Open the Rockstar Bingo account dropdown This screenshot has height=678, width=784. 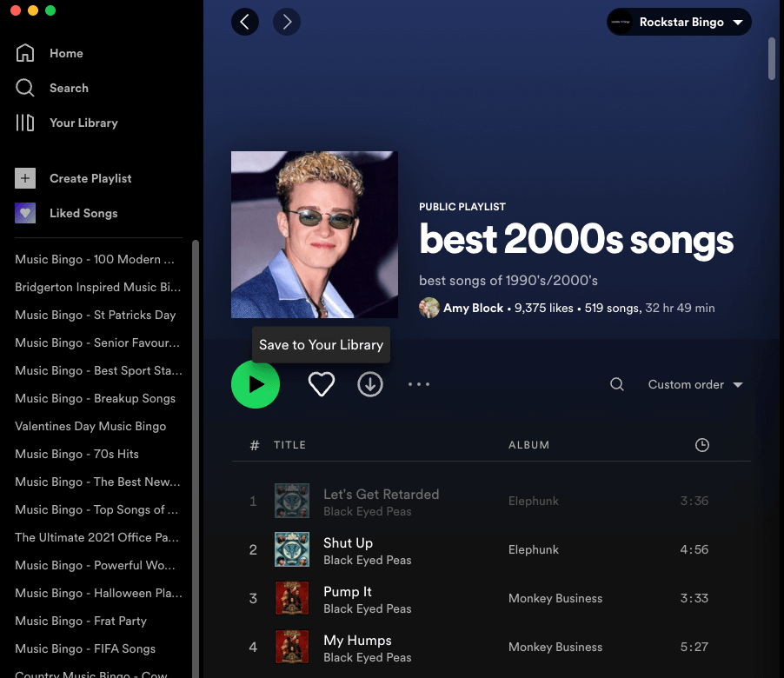coord(679,22)
